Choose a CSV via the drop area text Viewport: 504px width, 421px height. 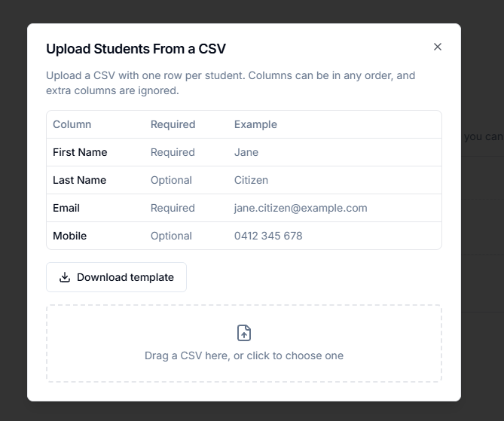coord(244,355)
